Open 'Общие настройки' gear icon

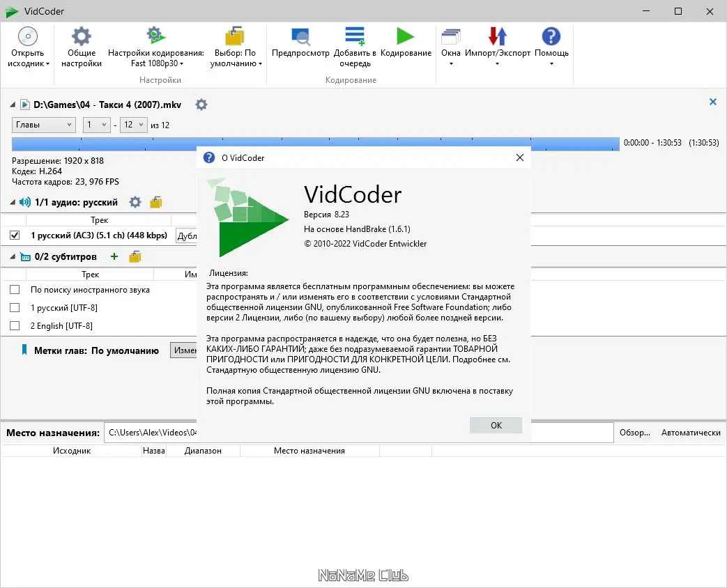(x=81, y=36)
